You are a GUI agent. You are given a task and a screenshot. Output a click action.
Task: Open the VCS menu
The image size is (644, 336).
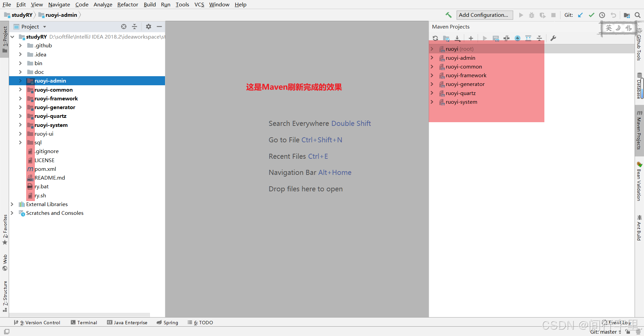199,4
